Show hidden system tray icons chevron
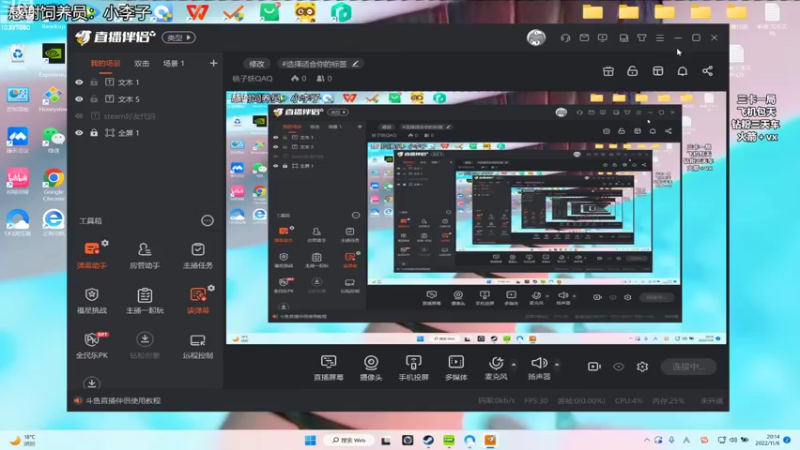 pyautogui.click(x=647, y=440)
